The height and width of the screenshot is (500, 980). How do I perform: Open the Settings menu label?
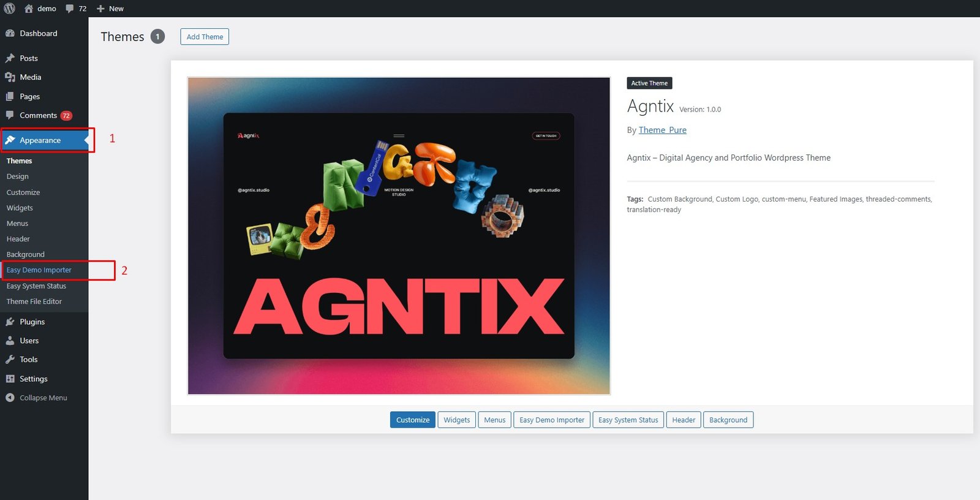coord(33,379)
